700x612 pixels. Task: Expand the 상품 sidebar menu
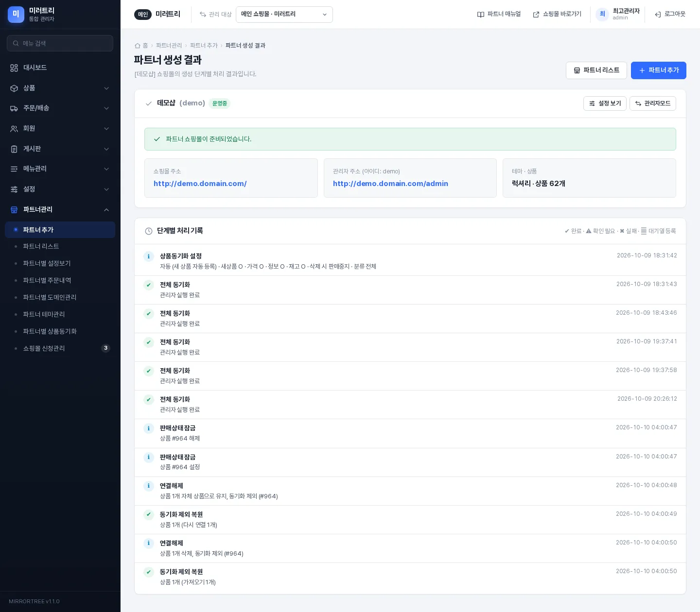point(106,88)
